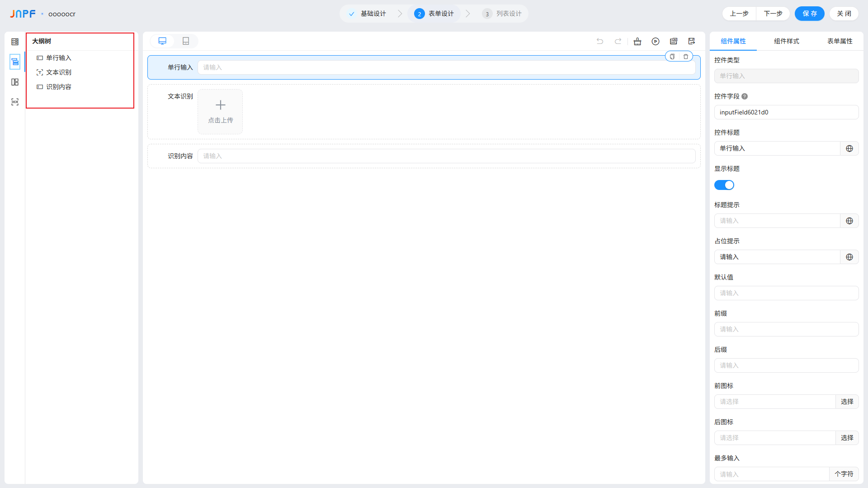
Task: Switch to desktop preview mode
Action: (162, 41)
